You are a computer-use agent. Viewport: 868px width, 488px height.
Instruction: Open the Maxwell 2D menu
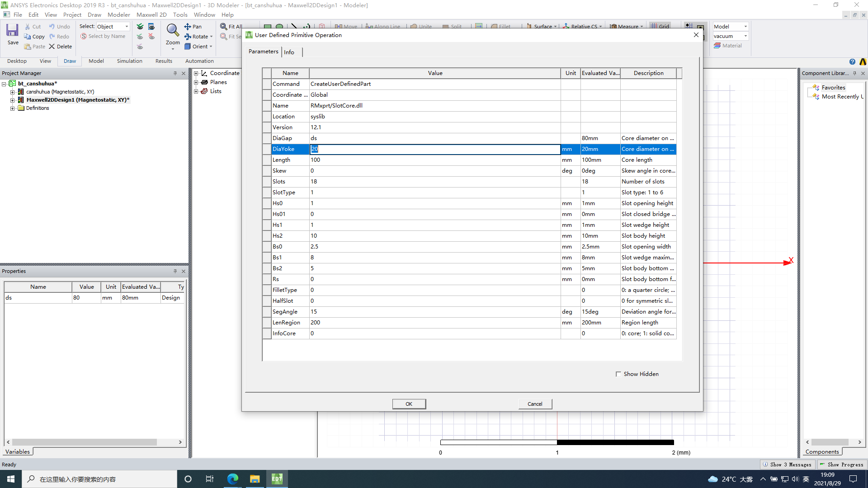tap(151, 14)
